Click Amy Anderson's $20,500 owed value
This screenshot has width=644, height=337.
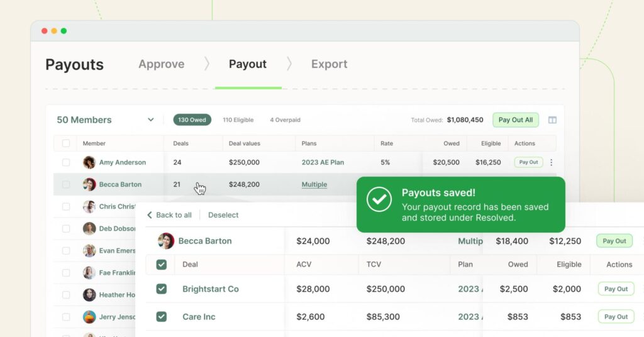[446, 163]
